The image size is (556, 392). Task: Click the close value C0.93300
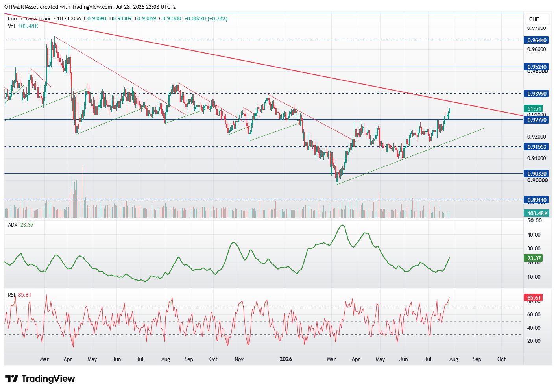pyautogui.click(x=170, y=18)
